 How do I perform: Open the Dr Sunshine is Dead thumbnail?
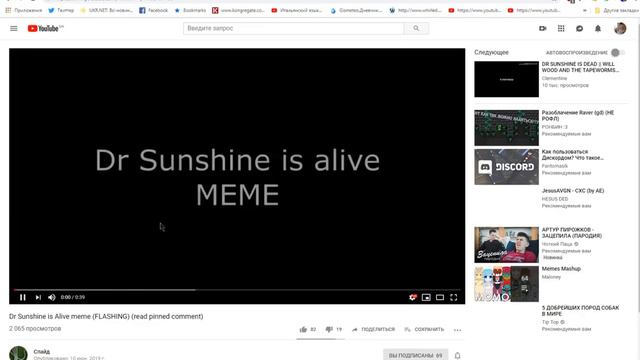pyautogui.click(x=507, y=79)
